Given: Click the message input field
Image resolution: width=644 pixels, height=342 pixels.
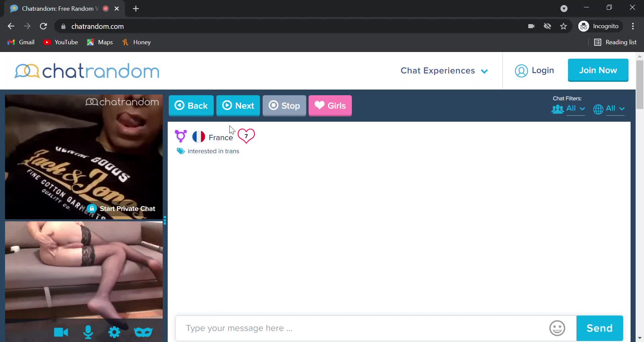Looking at the screenshot, I should (362, 328).
